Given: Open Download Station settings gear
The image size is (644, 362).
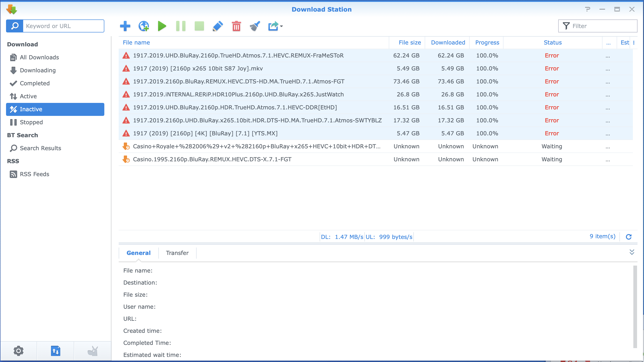Looking at the screenshot, I should point(19,351).
